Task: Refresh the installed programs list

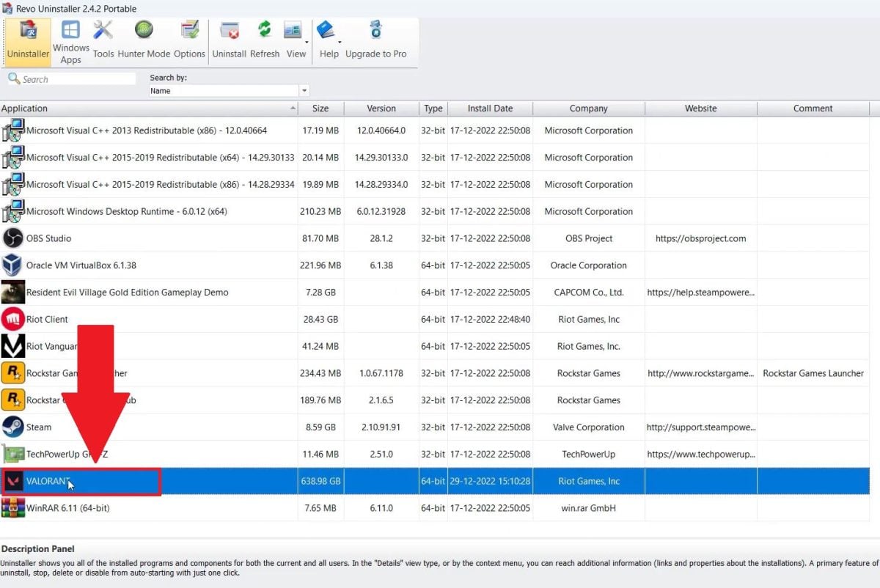Action: [265, 42]
